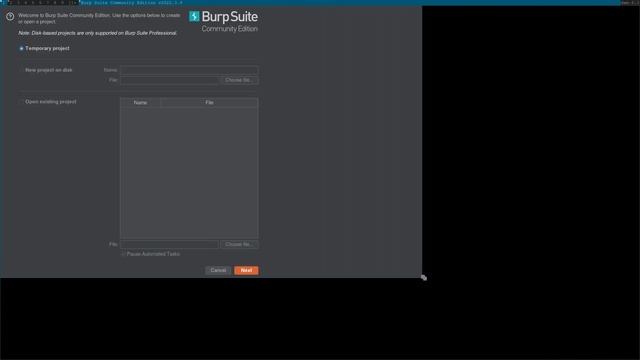The width and height of the screenshot is (640, 360).
Task: Click Choose file button for new project
Action: (239, 80)
